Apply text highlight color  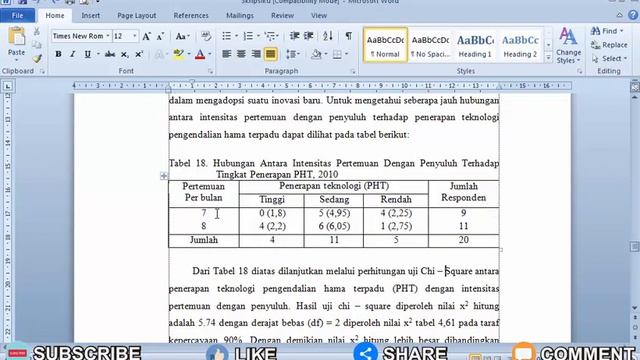pos(178,54)
